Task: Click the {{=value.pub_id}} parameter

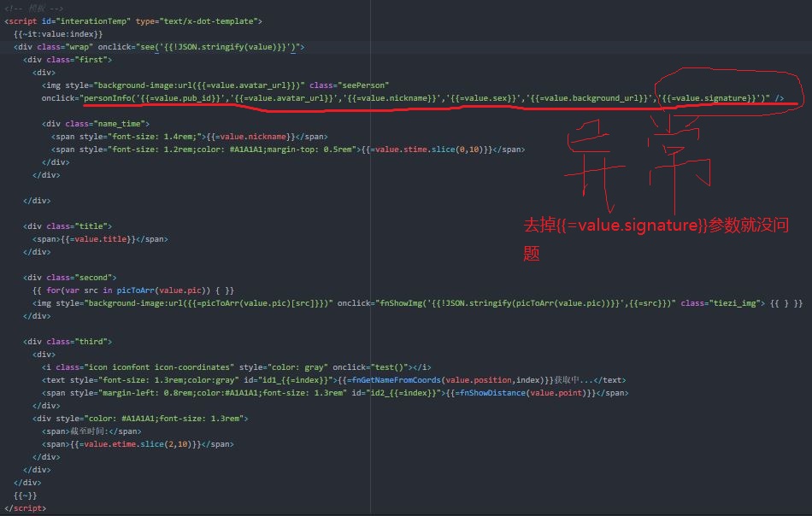Action: 181,98
